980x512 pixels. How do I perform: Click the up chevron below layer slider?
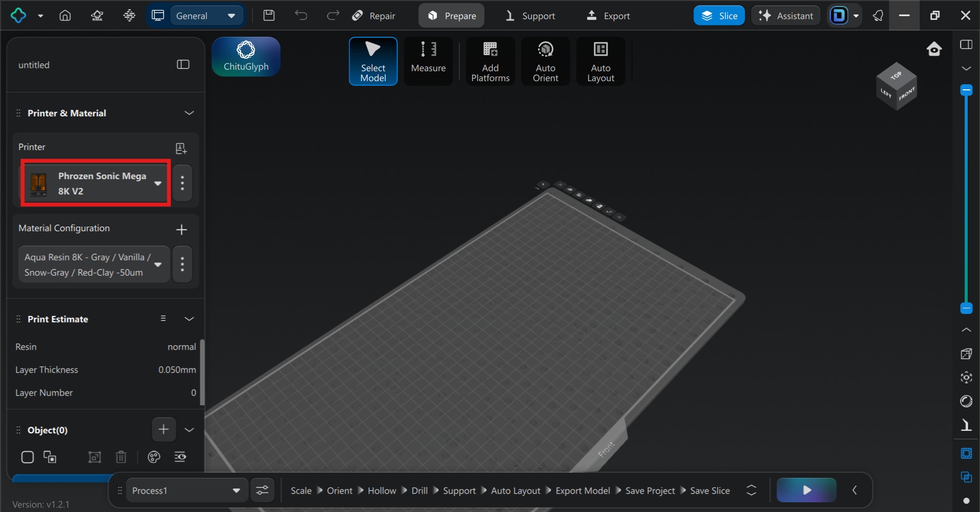tap(966, 330)
